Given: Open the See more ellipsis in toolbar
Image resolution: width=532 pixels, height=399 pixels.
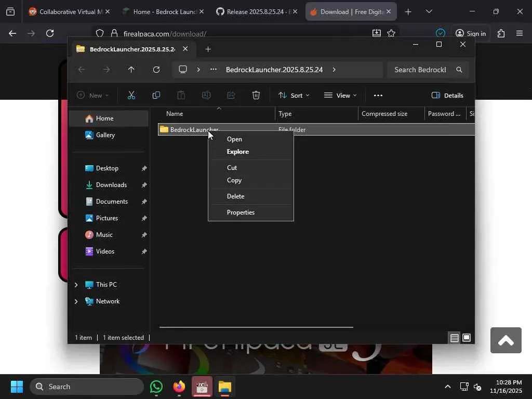Looking at the screenshot, I should (x=378, y=96).
